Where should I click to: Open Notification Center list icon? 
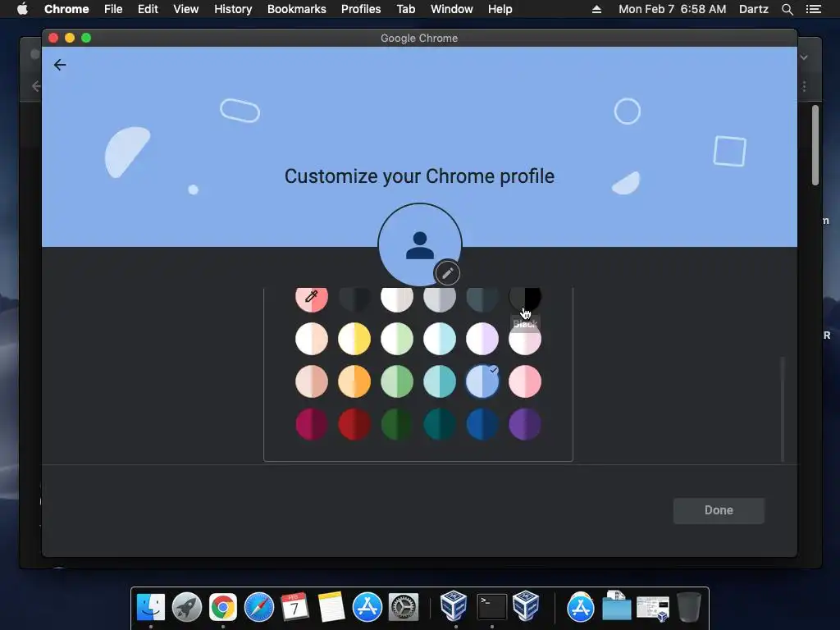813,9
